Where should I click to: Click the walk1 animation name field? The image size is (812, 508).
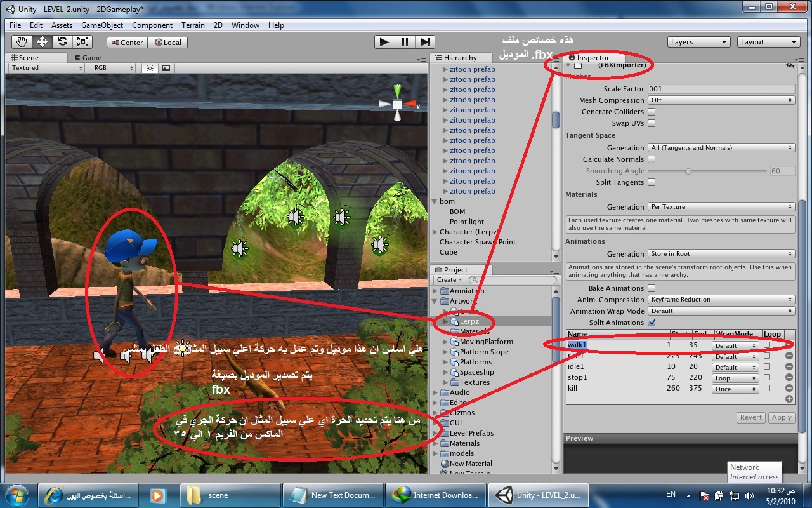pyautogui.click(x=615, y=345)
